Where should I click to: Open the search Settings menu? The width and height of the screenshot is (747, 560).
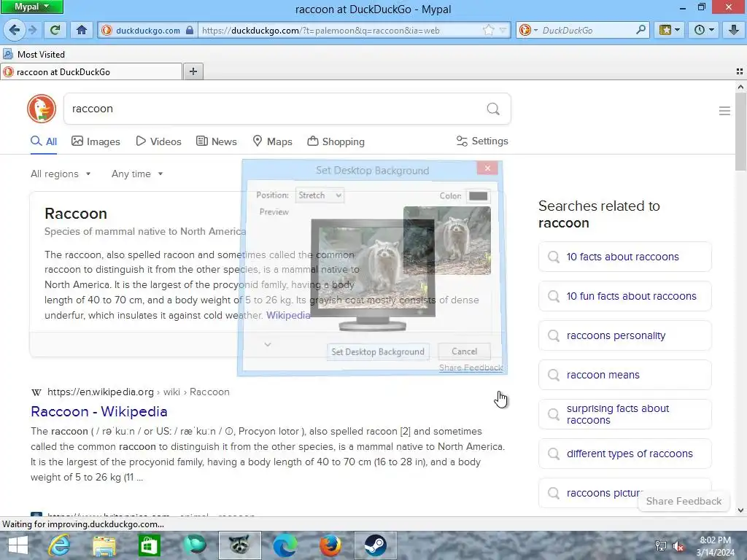(x=482, y=141)
